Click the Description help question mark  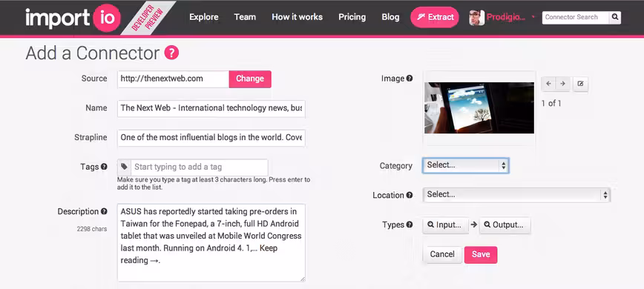coord(105,211)
